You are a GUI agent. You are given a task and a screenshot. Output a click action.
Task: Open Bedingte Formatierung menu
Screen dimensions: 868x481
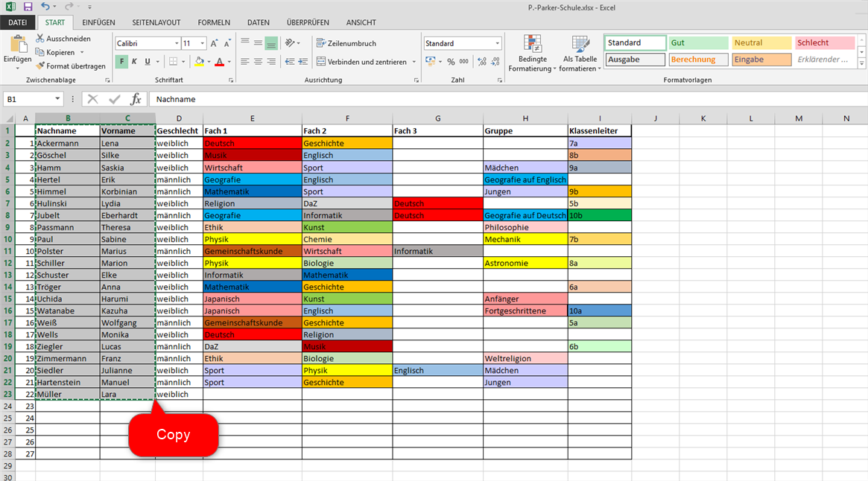click(532, 55)
